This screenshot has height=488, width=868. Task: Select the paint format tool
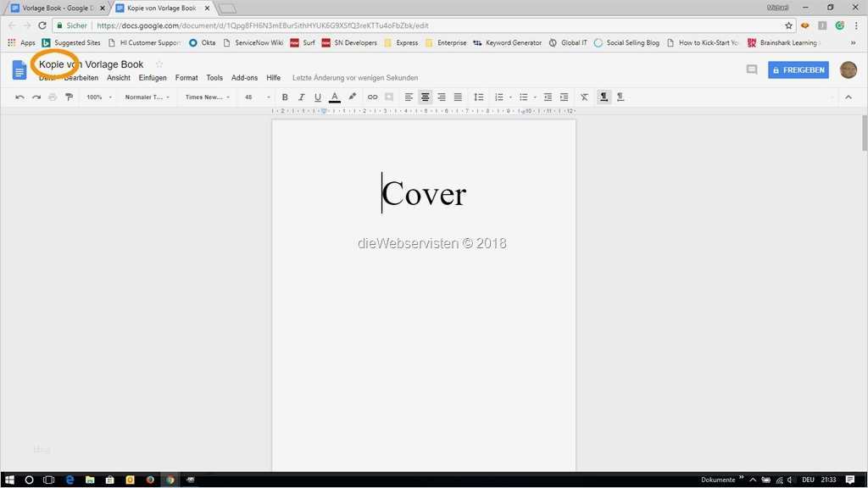pyautogui.click(x=70, y=97)
